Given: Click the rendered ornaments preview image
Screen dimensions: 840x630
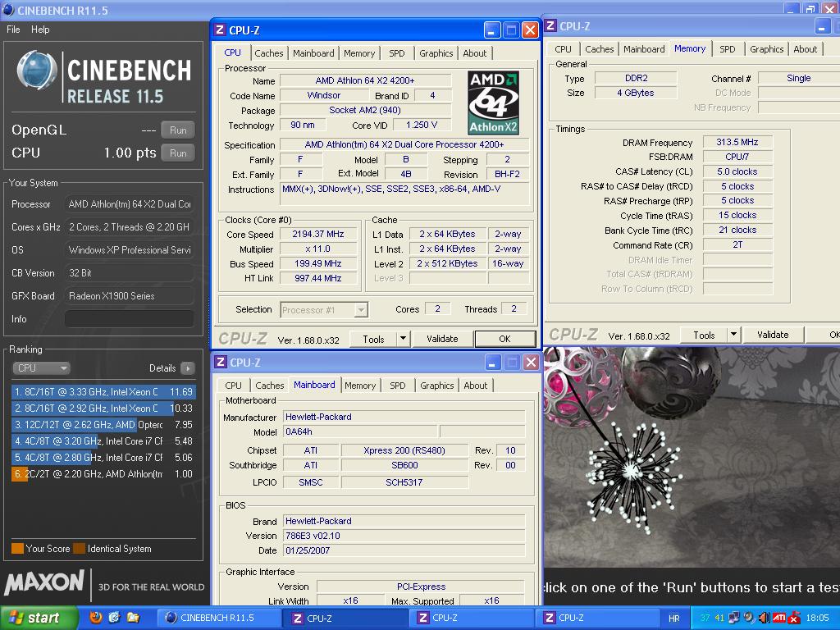Looking at the screenshot, I should pyautogui.click(x=692, y=456).
